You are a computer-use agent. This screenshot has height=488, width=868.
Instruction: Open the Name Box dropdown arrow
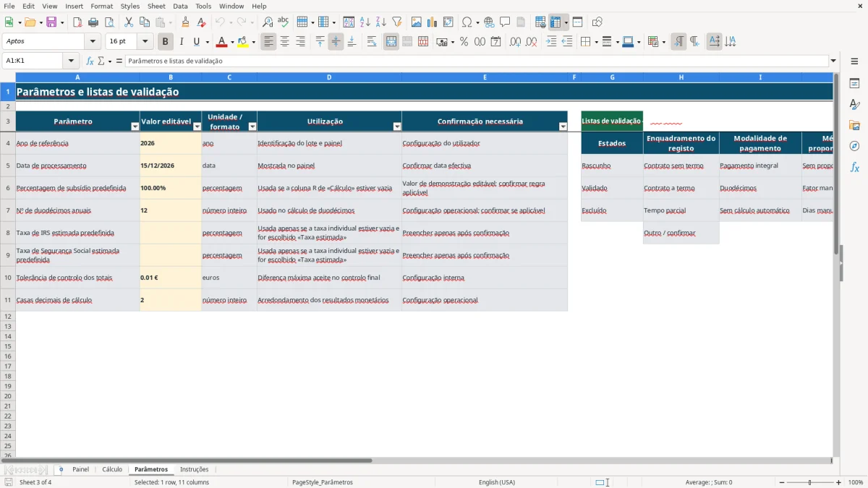coord(71,61)
